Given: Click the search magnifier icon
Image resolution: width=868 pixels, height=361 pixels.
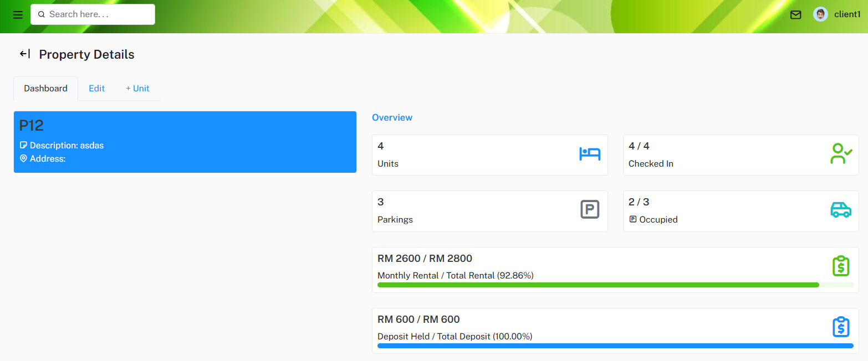Looking at the screenshot, I should pos(41,14).
